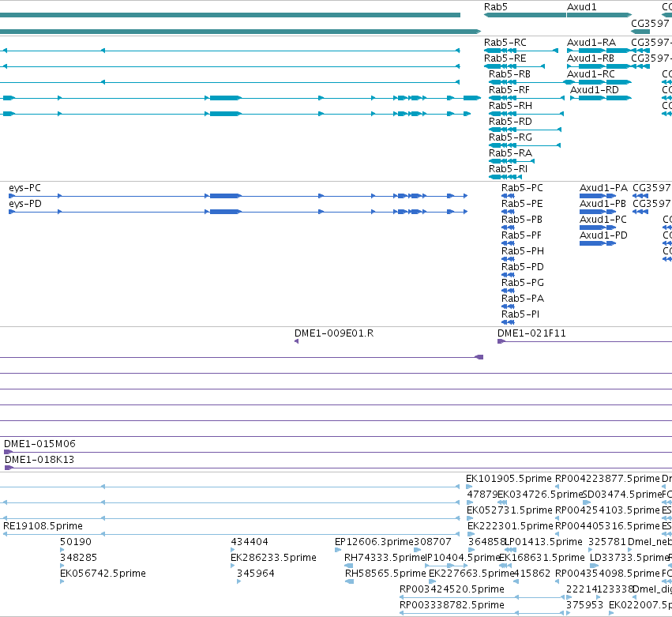Click the 325781 feature label
This screenshot has width=672, height=617.
click(607, 542)
